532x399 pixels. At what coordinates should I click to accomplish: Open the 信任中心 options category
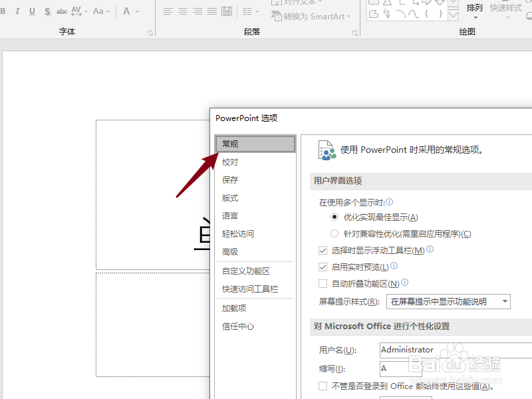255,327
